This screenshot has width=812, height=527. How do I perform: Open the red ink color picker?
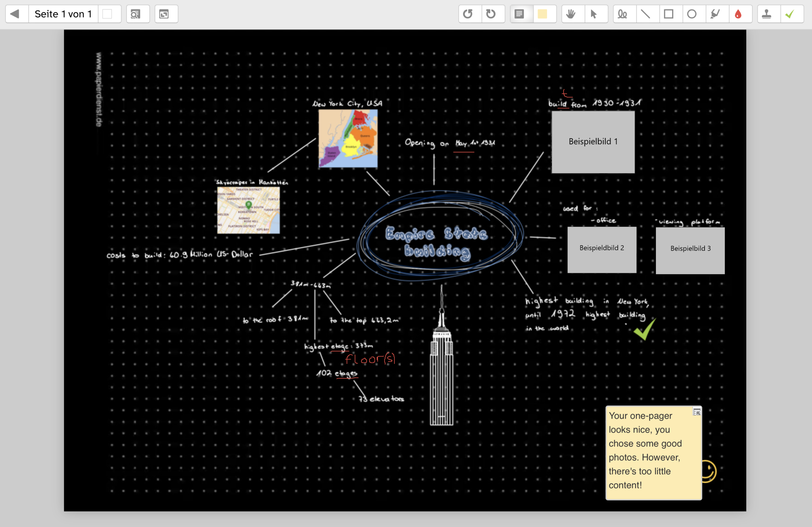[738, 14]
